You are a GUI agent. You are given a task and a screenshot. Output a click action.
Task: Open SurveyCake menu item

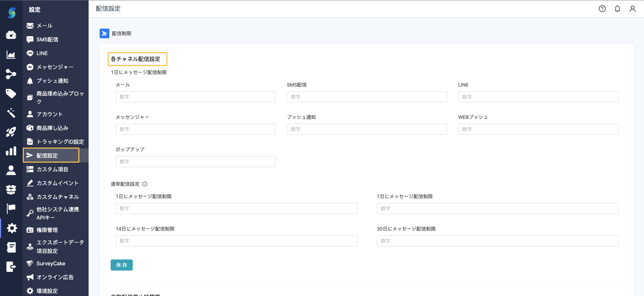pyautogui.click(x=56, y=263)
